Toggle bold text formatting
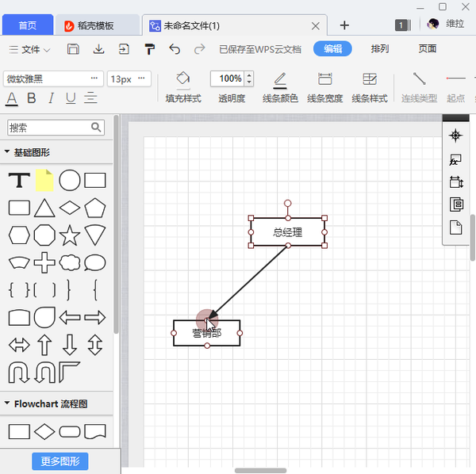The width and height of the screenshot is (476, 474). point(32,98)
